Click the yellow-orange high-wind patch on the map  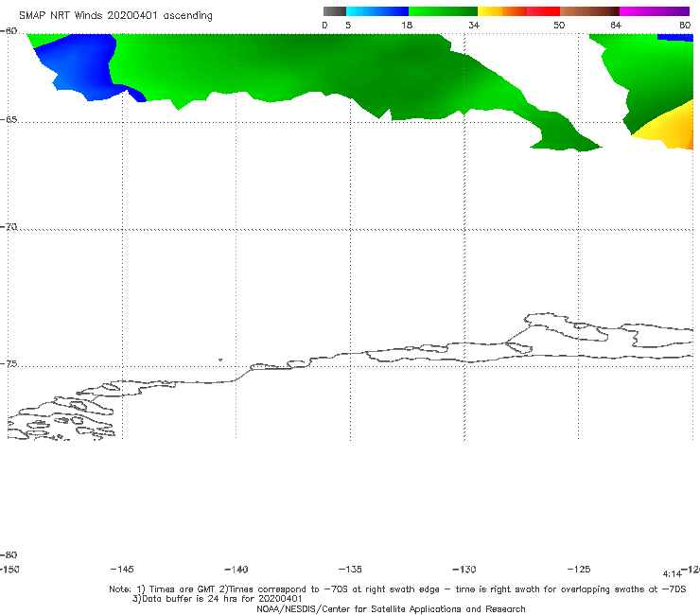(670, 128)
